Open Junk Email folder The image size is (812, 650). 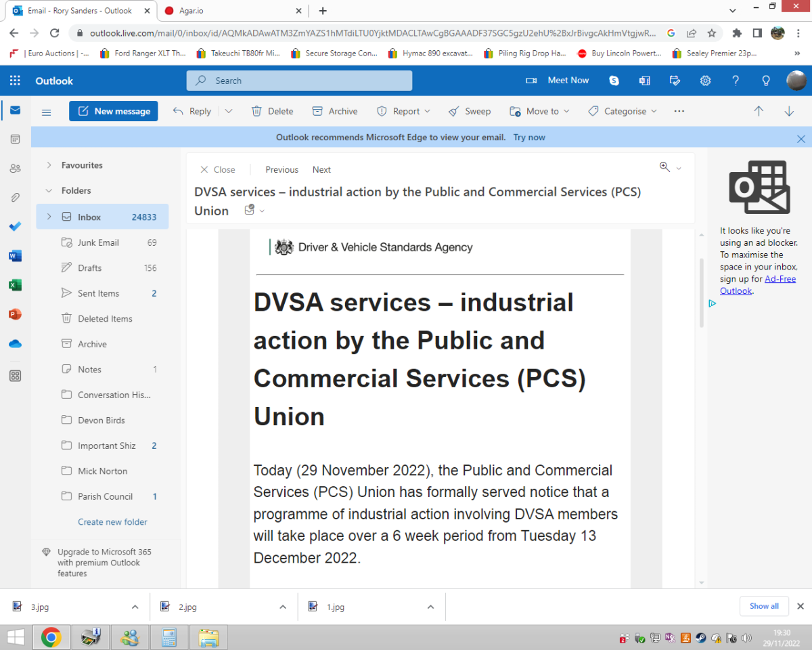(102, 242)
